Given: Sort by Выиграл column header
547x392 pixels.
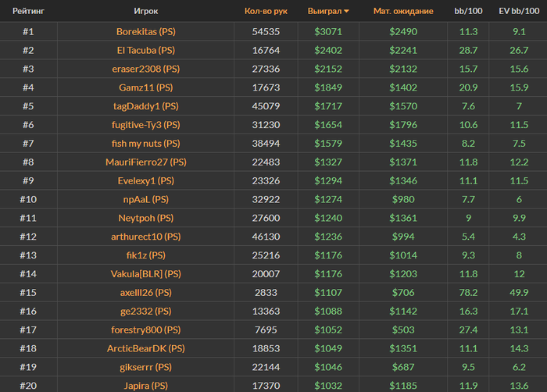Looking at the screenshot, I should pyautogui.click(x=325, y=11).
